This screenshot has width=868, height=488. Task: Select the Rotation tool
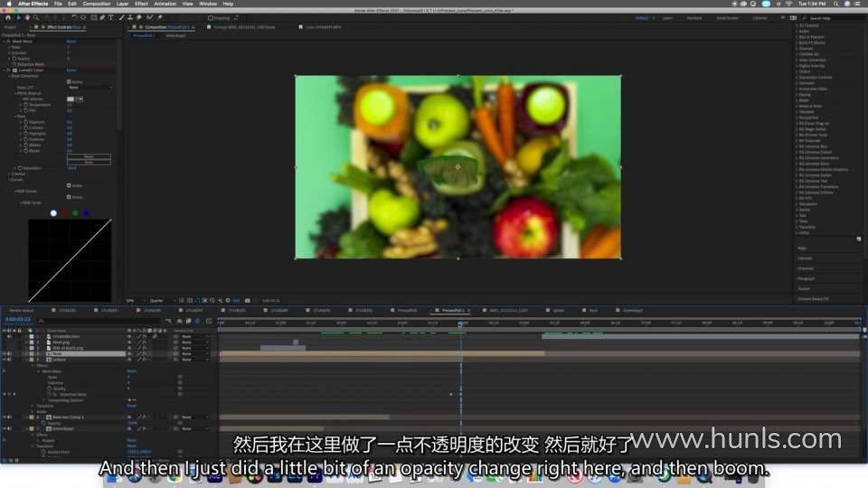pyautogui.click(x=74, y=18)
